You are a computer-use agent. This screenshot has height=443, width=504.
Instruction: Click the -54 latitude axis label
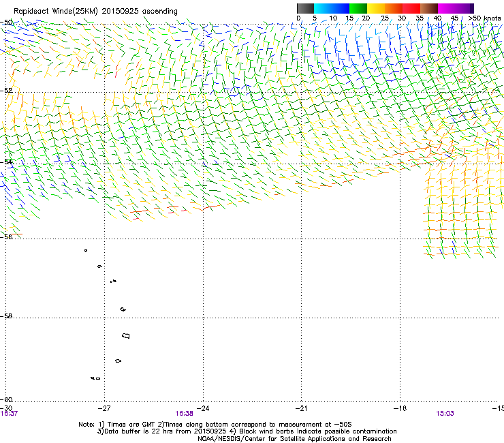point(6,162)
